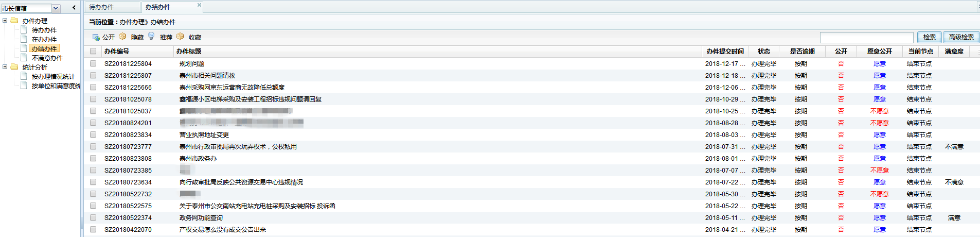Collapse the 统计分析 tree node
Image resolution: width=980 pixels, height=237 pixels.
5,67
